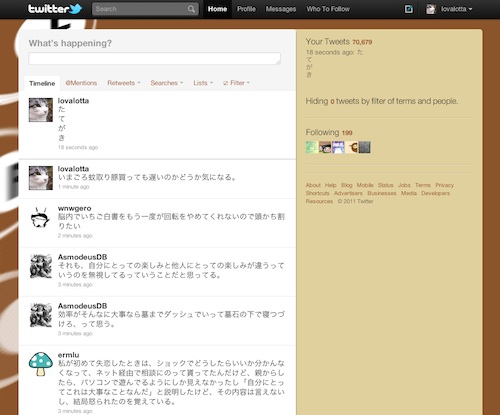Switch to the @Mentions tab

(81, 83)
